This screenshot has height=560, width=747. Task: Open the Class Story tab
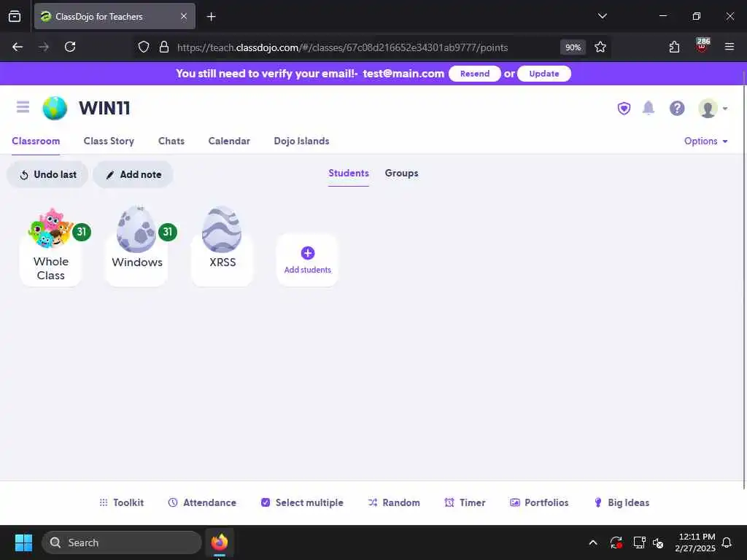pyautogui.click(x=109, y=141)
